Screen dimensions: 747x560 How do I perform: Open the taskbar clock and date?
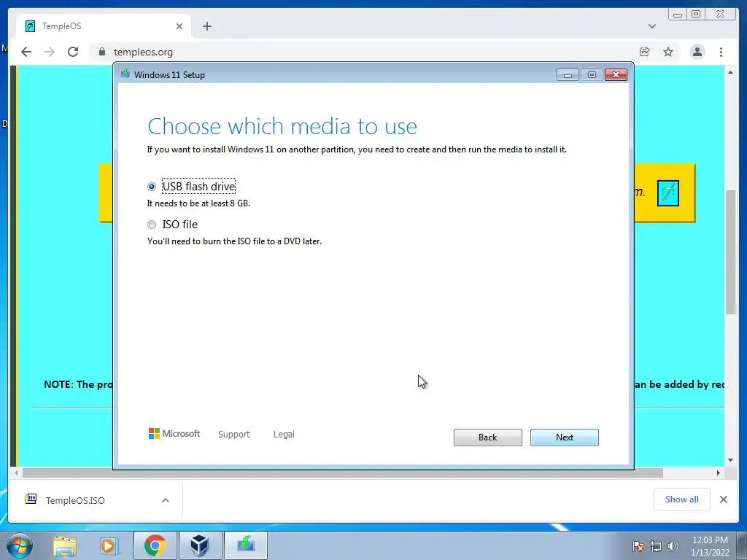(710, 546)
